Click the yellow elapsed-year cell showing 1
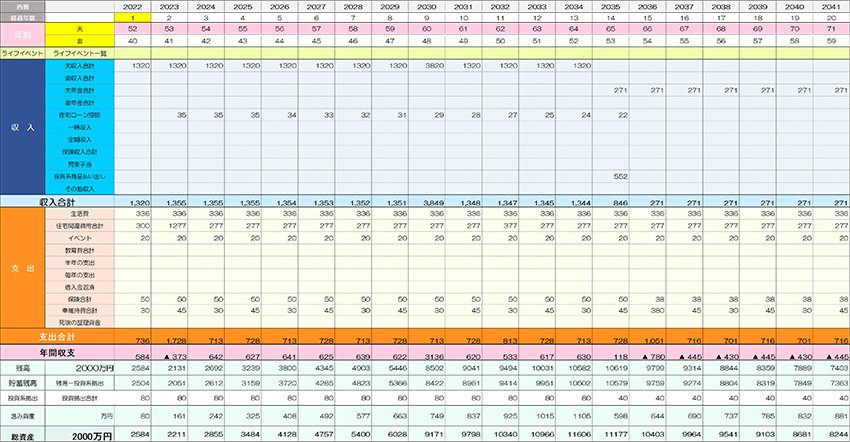 click(x=139, y=18)
